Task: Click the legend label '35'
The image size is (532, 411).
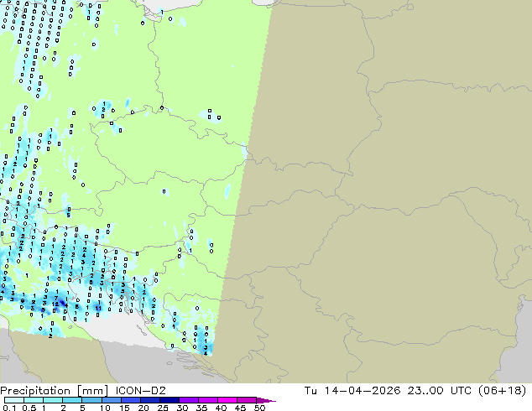Action: tap(201, 408)
